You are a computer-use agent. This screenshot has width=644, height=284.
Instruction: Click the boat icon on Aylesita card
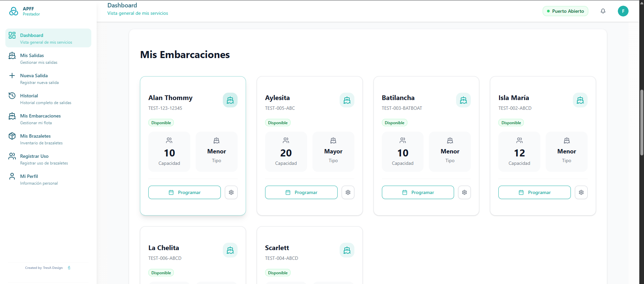pyautogui.click(x=347, y=100)
